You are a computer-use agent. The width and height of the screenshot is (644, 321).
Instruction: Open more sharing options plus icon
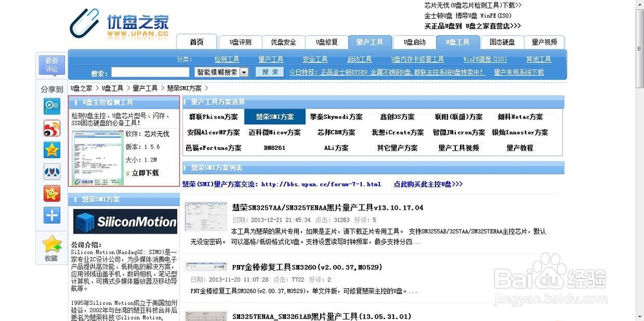pos(52,215)
